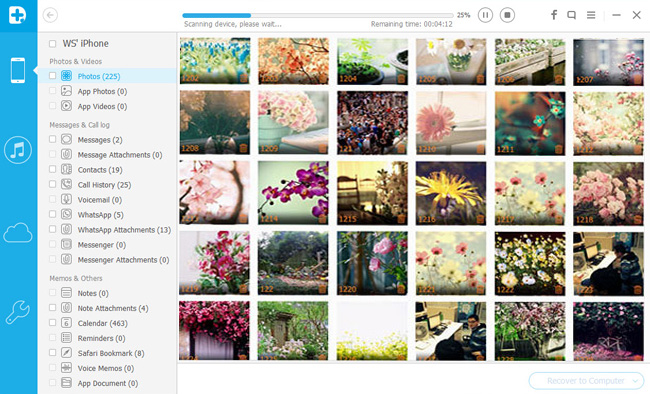Open the wrench tools section

click(x=18, y=312)
